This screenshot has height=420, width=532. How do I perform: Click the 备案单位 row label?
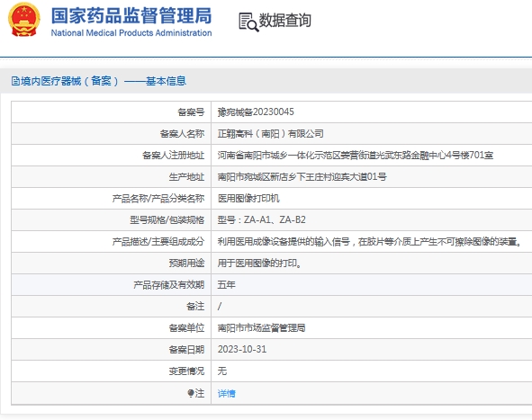point(186,327)
